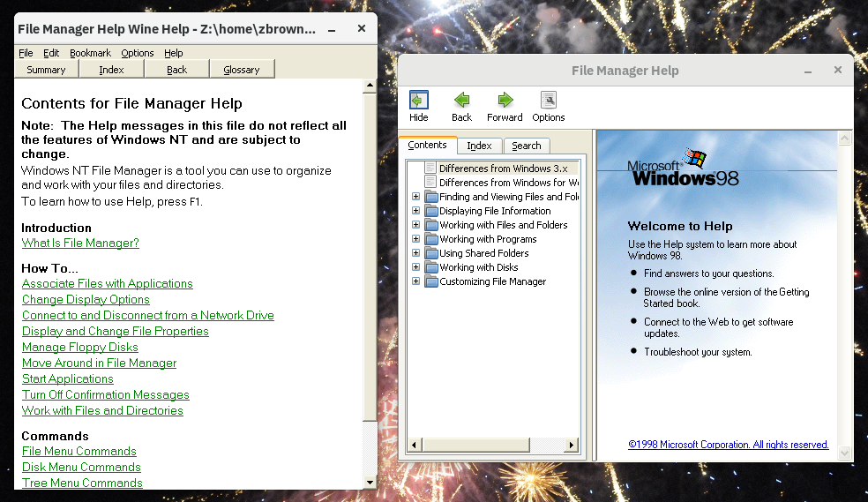Image resolution: width=868 pixels, height=502 pixels.
Task: Expand the Using Shared Folders node
Action: [x=415, y=253]
